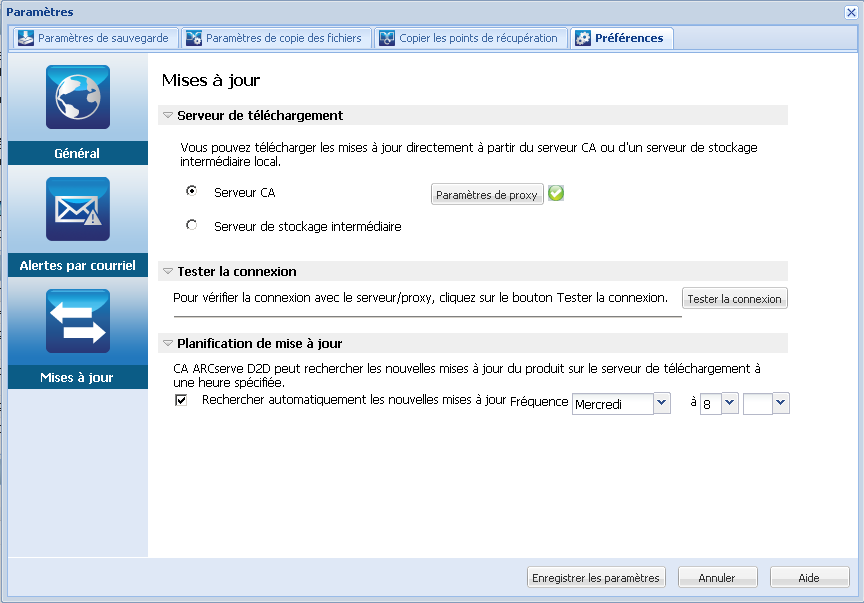Click the empty minutes field
The width and height of the screenshot is (864, 603).
[758, 404]
